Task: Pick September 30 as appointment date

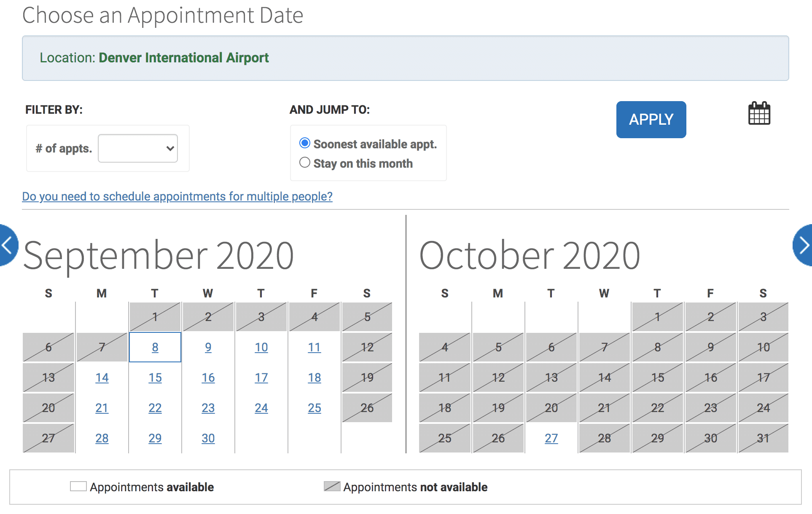Action: [x=208, y=438]
